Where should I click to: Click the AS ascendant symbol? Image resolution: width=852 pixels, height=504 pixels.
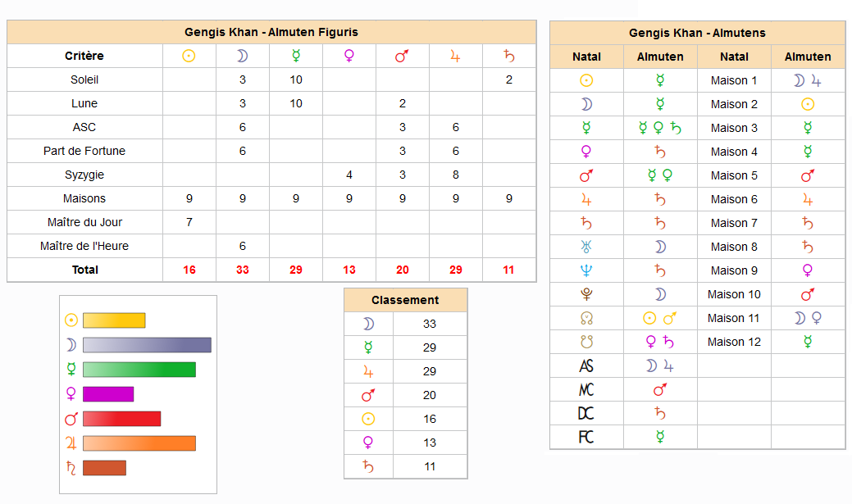[x=586, y=366]
